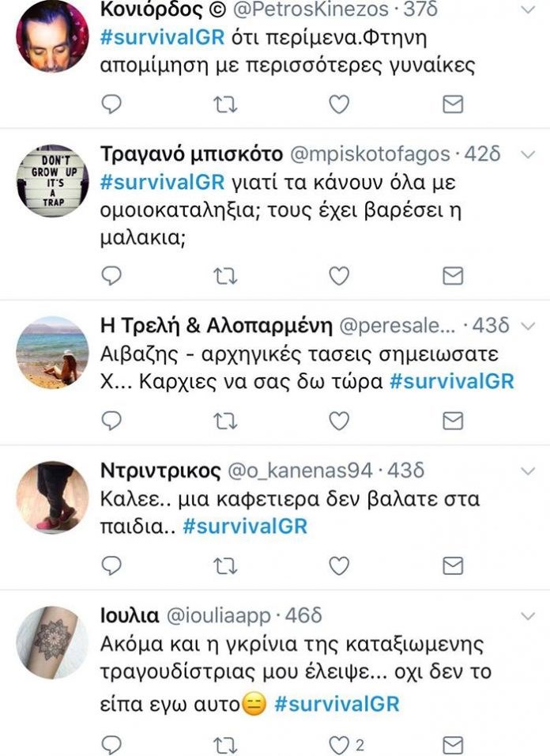Open Η Τρελή & Αλοπαρμένη beach avatar
Image resolution: width=550 pixels, height=756 pixels.
(52, 353)
